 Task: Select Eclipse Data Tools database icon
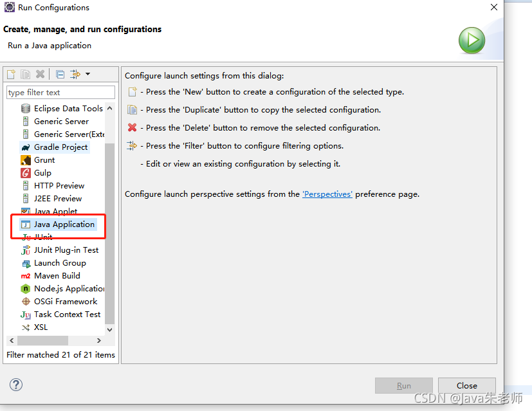tap(26, 109)
